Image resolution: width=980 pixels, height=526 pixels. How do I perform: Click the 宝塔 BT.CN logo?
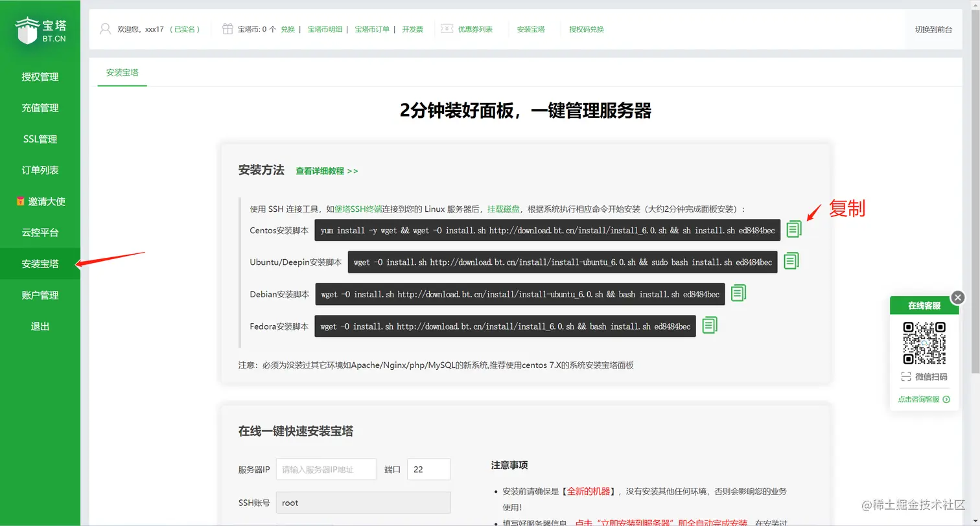point(41,30)
